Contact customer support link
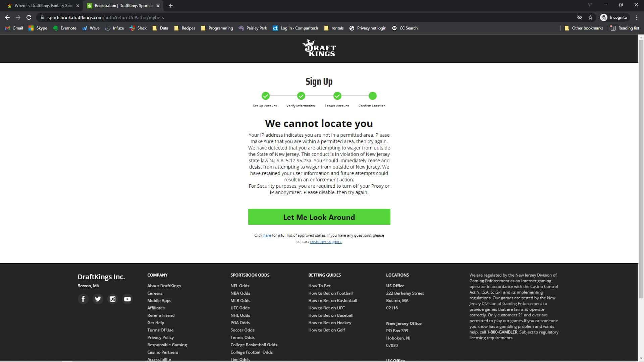644x362 pixels. click(326, 242)
